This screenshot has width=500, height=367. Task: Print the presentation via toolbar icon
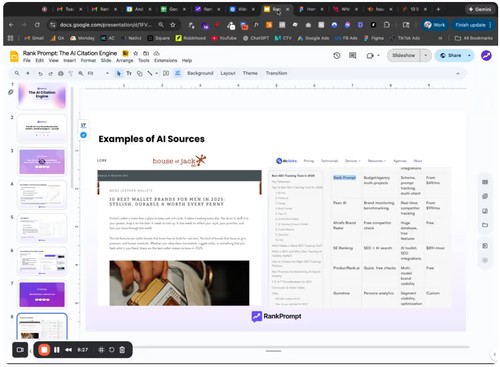click(x=61, y=74)
